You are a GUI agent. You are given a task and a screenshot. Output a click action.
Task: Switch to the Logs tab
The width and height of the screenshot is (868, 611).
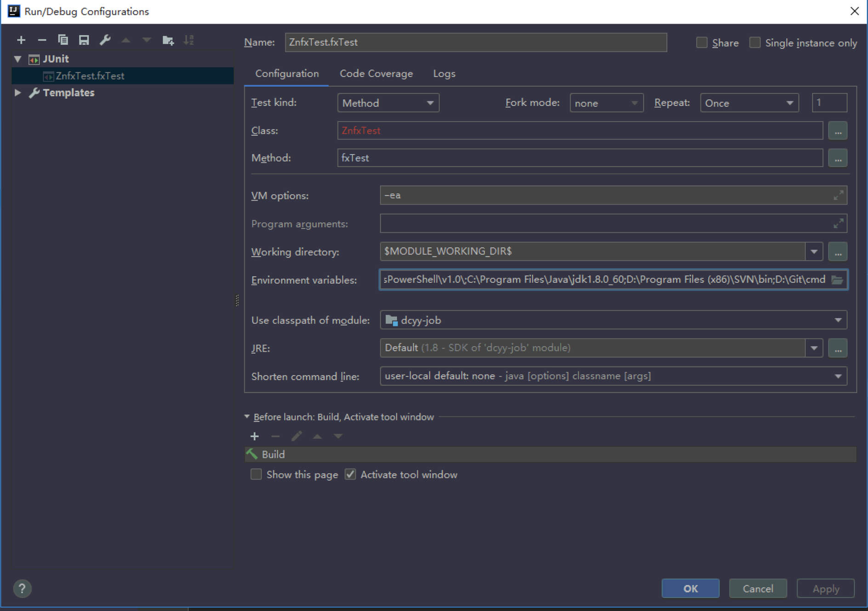click(x=444, y=74)
